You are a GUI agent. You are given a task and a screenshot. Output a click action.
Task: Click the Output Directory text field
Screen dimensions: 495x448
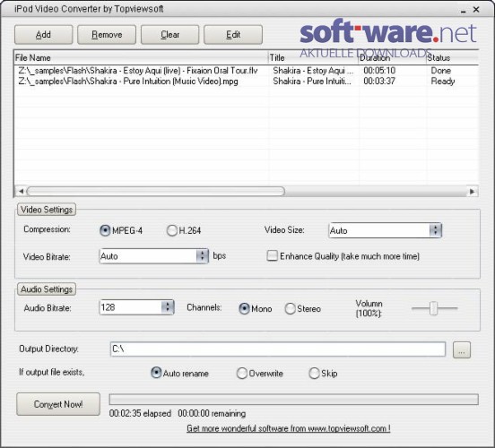tap(278, 349)
